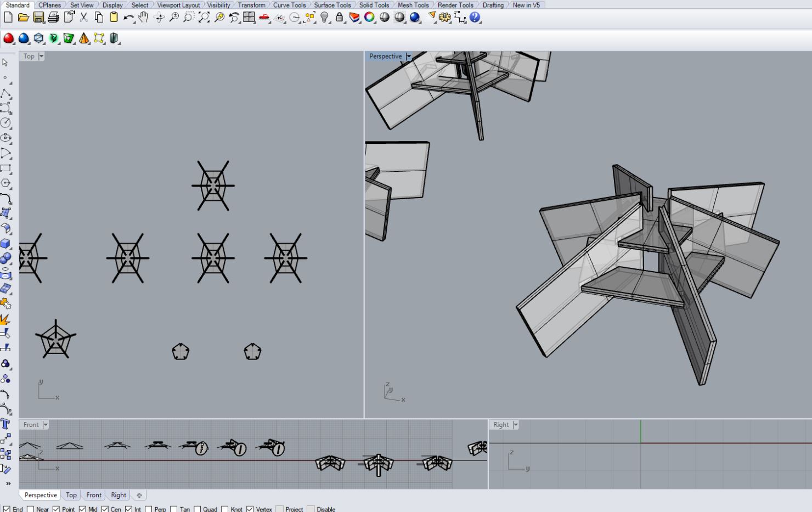Activate the Pan hand tool
812x512 pixels.
point(143,18)
